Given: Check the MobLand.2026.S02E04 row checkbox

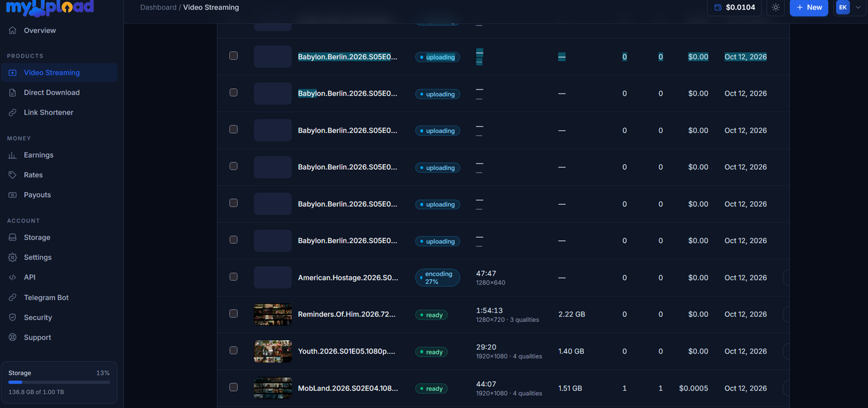Looking at the screenshot, I should [233, 387].
